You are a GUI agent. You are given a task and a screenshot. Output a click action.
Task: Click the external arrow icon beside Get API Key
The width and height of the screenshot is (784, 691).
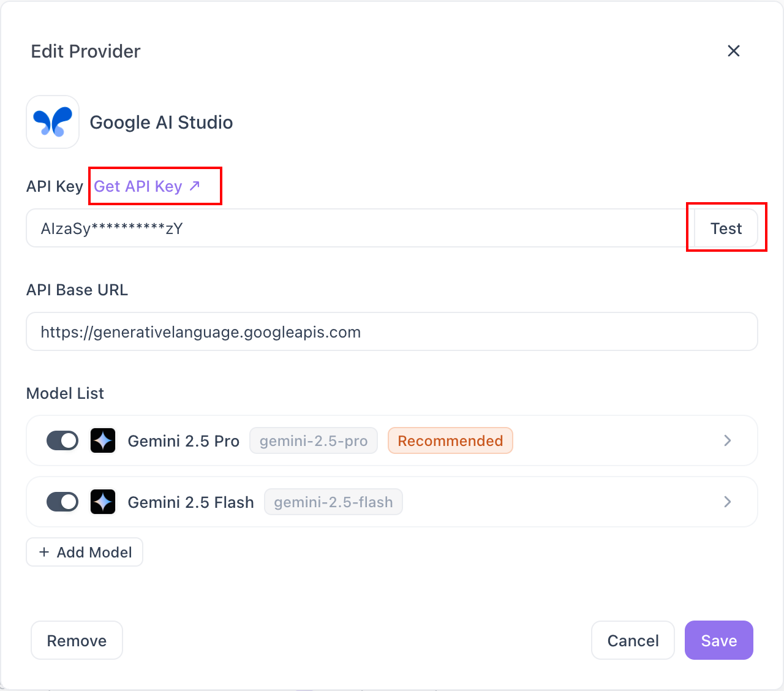pos(195,186)
